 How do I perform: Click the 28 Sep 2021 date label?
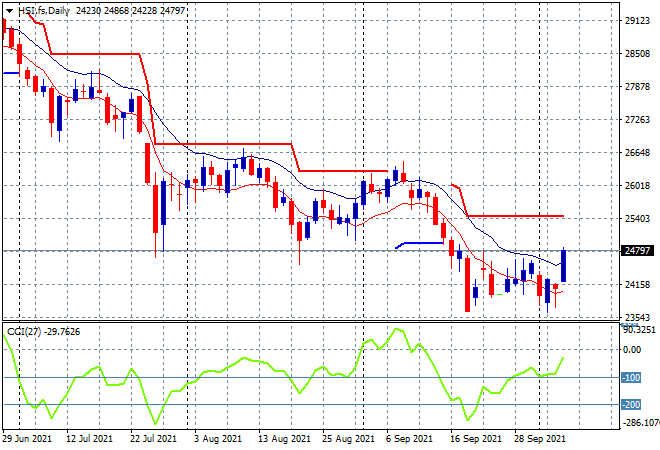coord(540,439)
